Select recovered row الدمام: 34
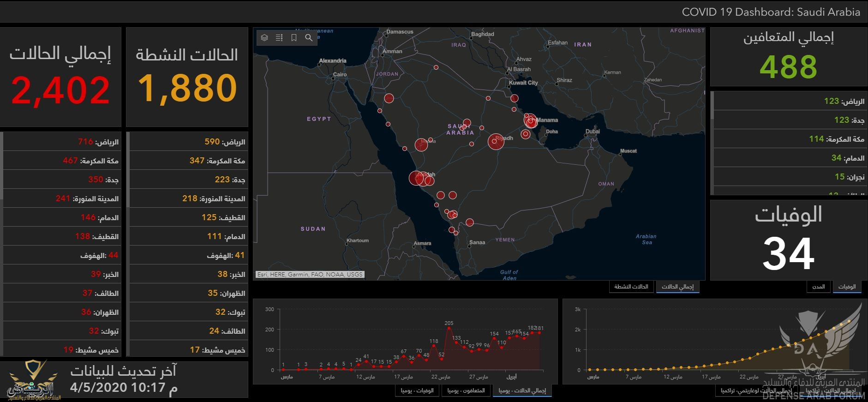 pyautogui.click(x=790, y=157)
